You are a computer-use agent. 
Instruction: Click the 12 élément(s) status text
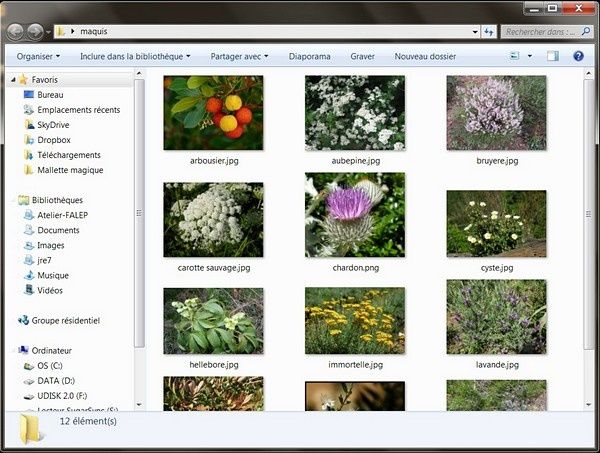[x=88, y=421]
